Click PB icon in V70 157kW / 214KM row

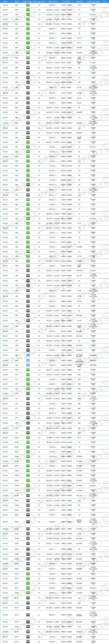pyautogui.click(x=28, y=375)
